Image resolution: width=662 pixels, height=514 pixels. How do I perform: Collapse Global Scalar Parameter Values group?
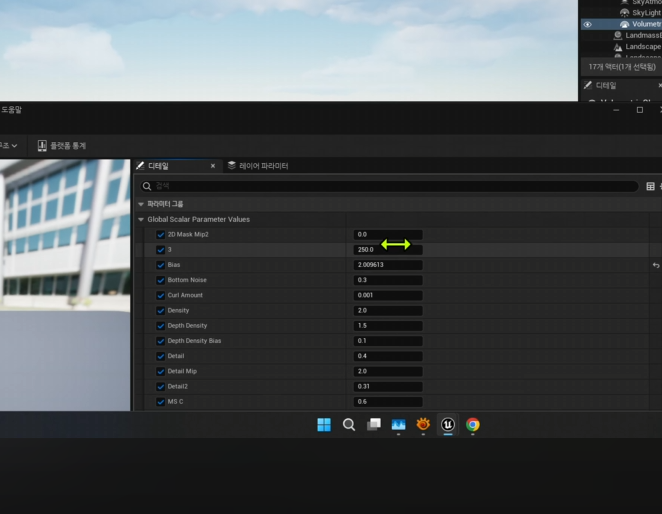coord(141,220)
